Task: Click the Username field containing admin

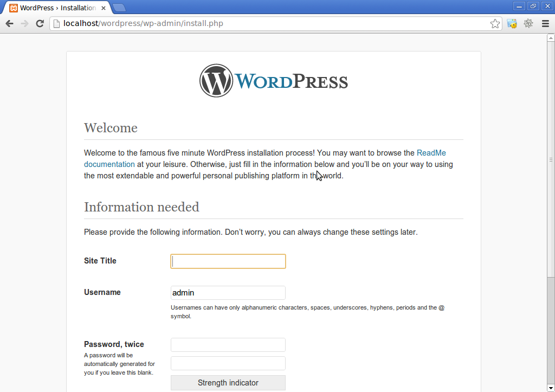Action: tap(228, 293)
